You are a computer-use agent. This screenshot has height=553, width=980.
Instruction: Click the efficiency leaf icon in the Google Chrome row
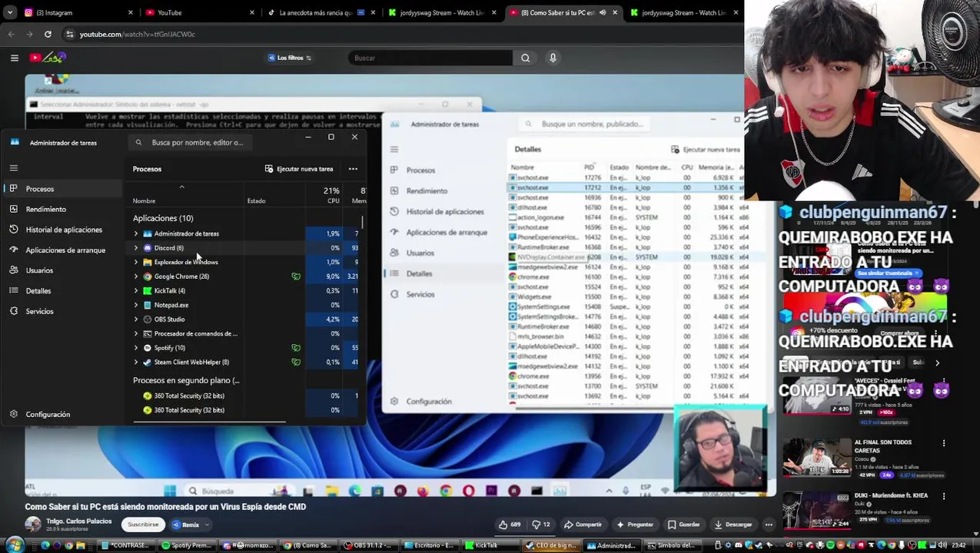tap(296, 276)
